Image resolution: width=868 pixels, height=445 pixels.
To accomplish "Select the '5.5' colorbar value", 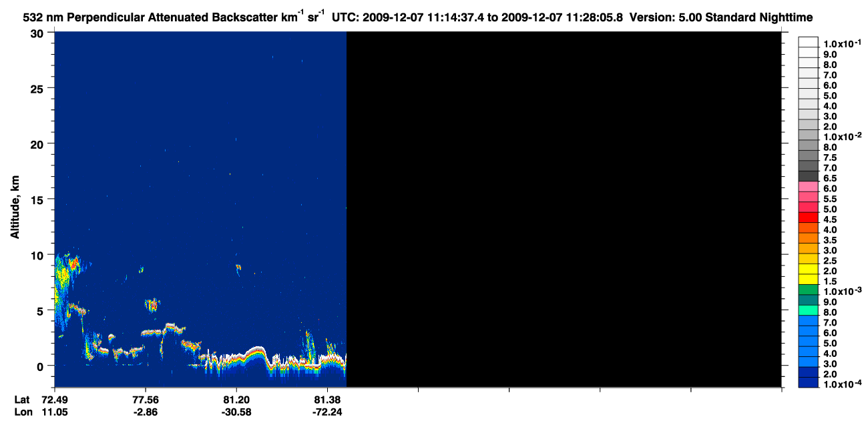I will [830, 199].
